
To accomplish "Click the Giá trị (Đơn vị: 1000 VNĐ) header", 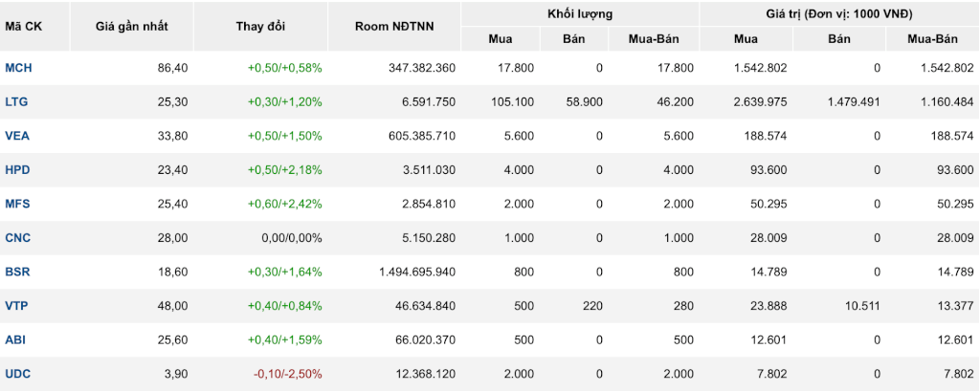I will [840, 13].
